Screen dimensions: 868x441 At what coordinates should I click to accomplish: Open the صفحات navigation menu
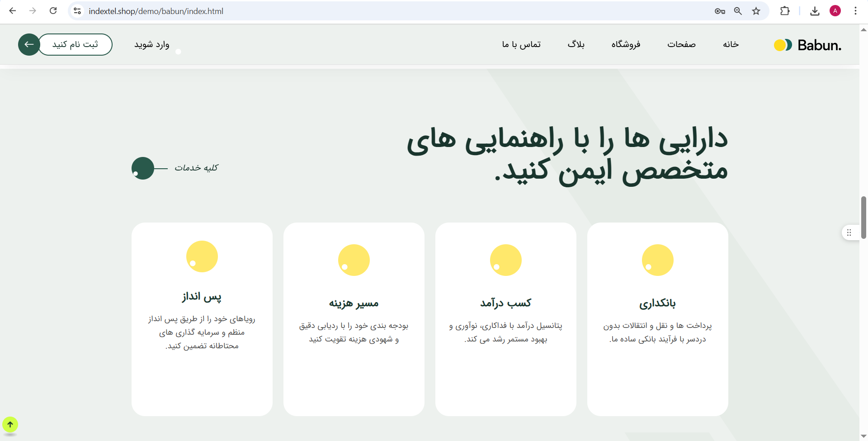coord(681,44)
